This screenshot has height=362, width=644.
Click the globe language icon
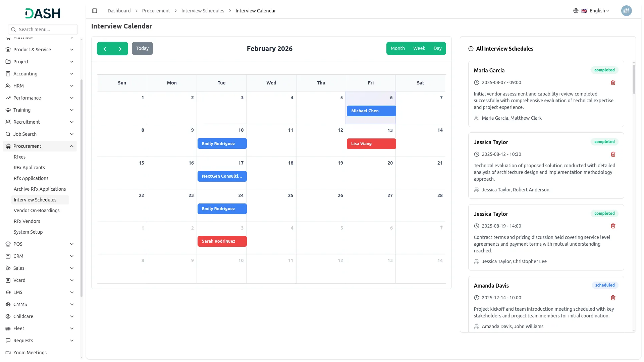pos(576,11)
